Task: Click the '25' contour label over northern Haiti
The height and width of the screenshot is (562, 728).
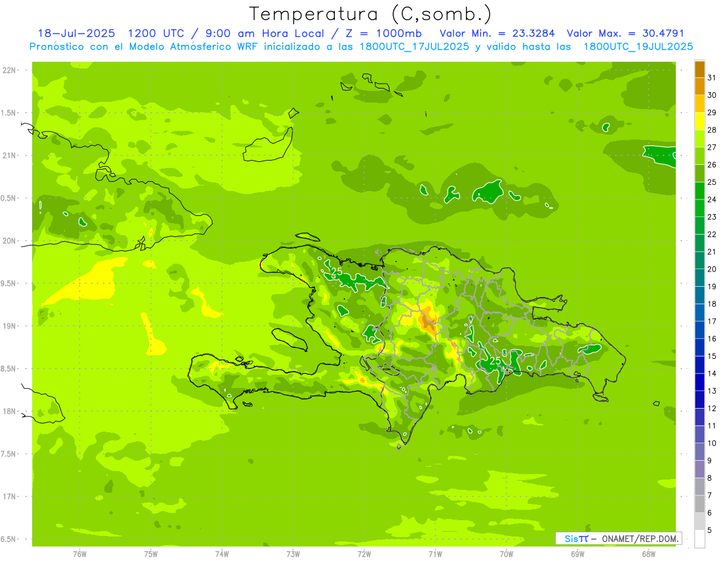Action: 337,271
